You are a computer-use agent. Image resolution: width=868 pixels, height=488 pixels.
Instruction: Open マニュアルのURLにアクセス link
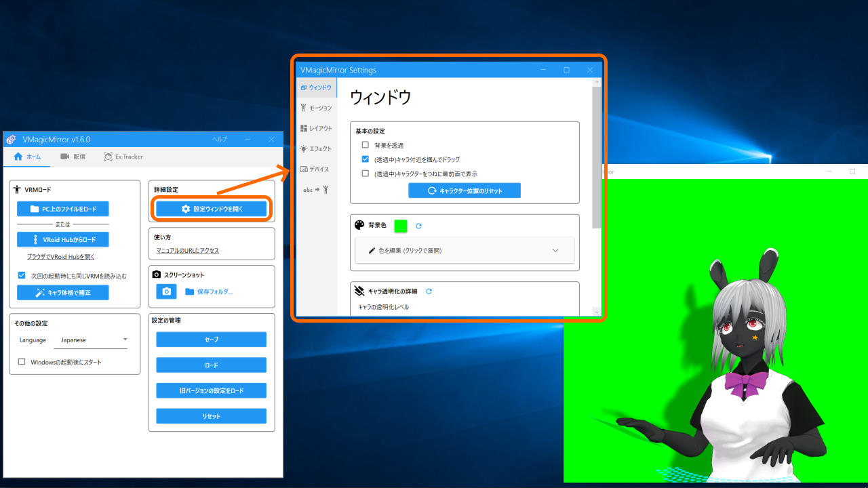pos(188,251)
